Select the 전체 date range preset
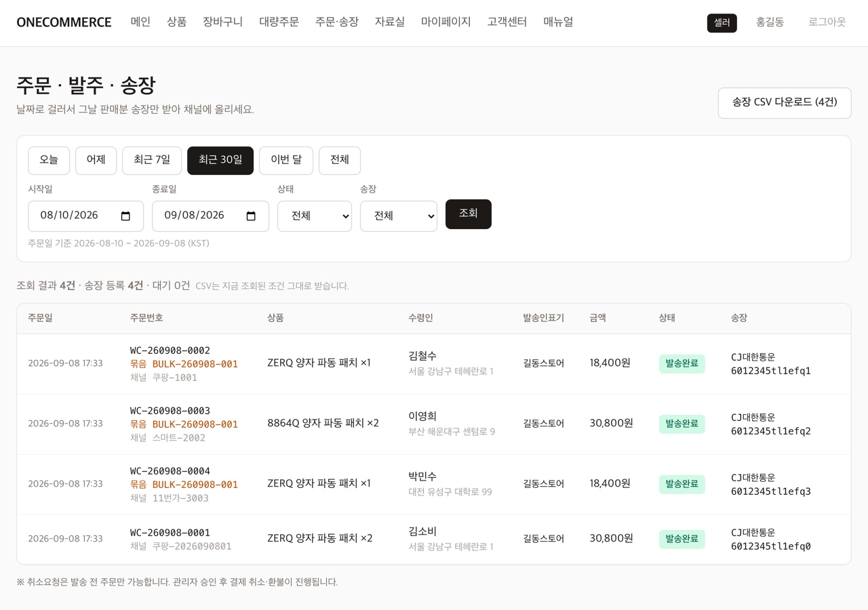This screenshot has width=868, height=610. pos(340,161)
